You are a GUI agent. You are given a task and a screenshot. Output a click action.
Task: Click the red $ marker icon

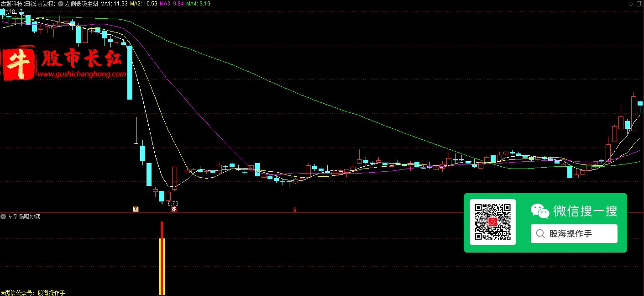295,210
